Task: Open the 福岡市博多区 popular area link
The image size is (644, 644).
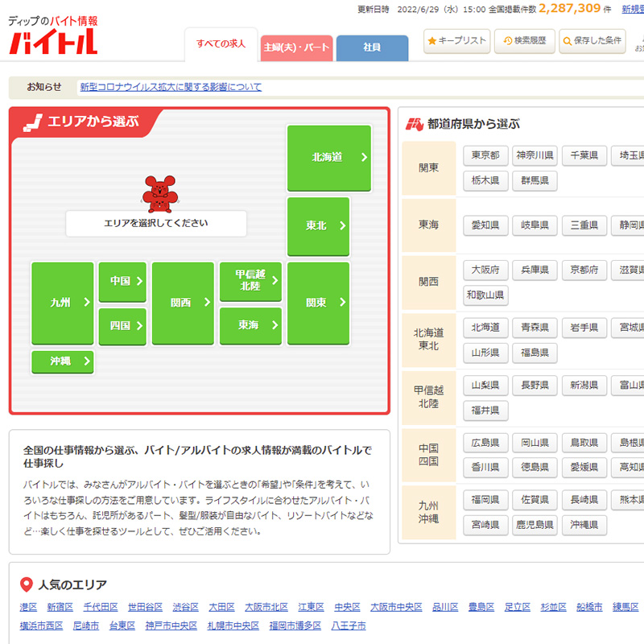Action: [295, 625]
